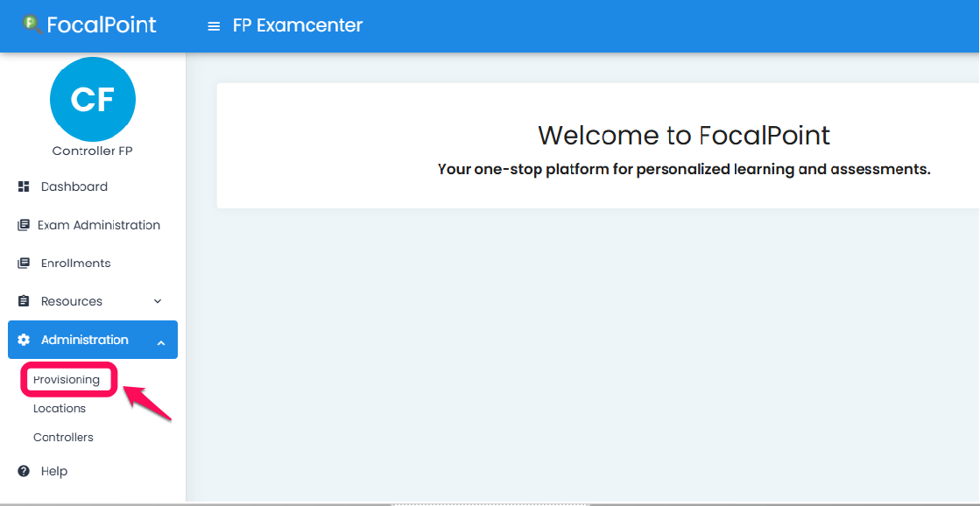Expand the Resources chevron arrow
Viewport: 980px width, 506px height.
pos(158,301)
